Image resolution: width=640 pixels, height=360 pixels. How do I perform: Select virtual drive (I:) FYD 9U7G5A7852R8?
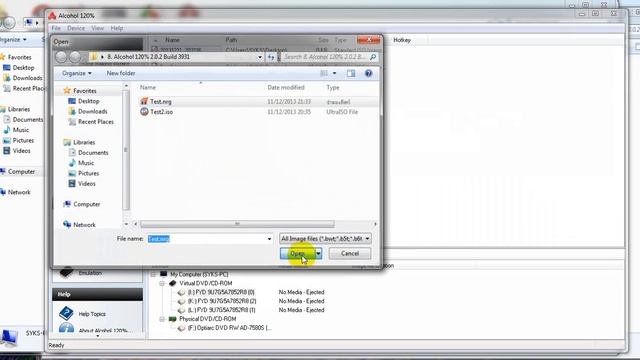[x=221, y=292]
